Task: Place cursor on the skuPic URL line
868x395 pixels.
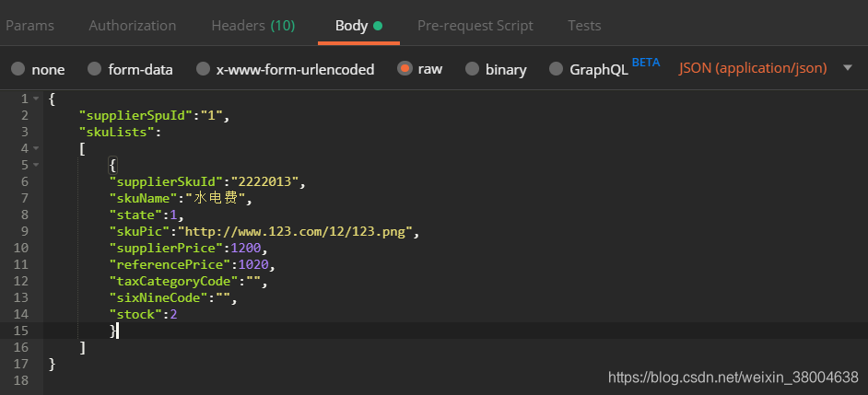Action: pyautogui.click(x=264, y=232)
